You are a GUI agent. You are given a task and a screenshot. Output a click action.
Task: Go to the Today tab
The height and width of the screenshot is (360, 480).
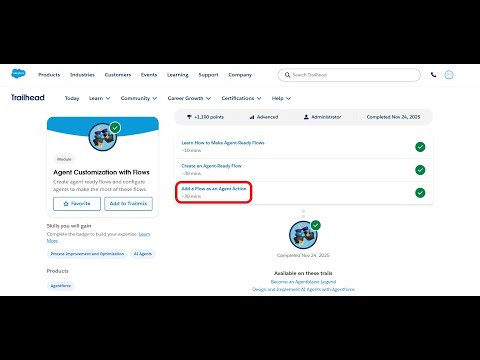[72, 98]
